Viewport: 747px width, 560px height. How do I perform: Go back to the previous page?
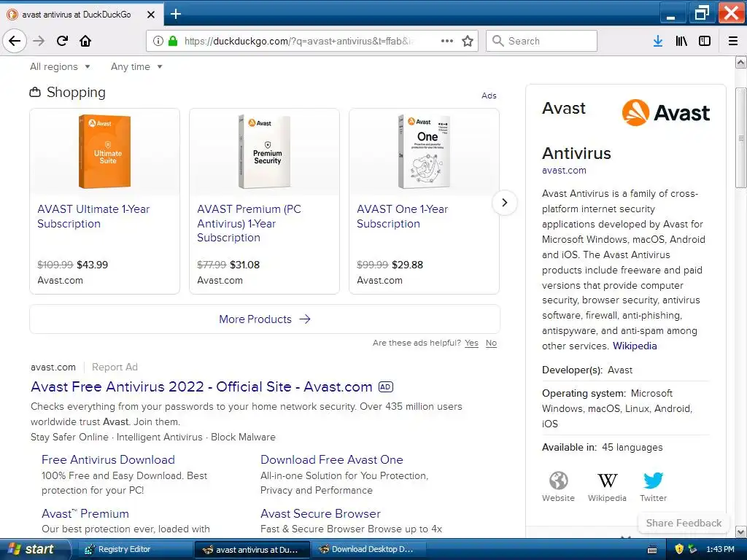[15, 41]
